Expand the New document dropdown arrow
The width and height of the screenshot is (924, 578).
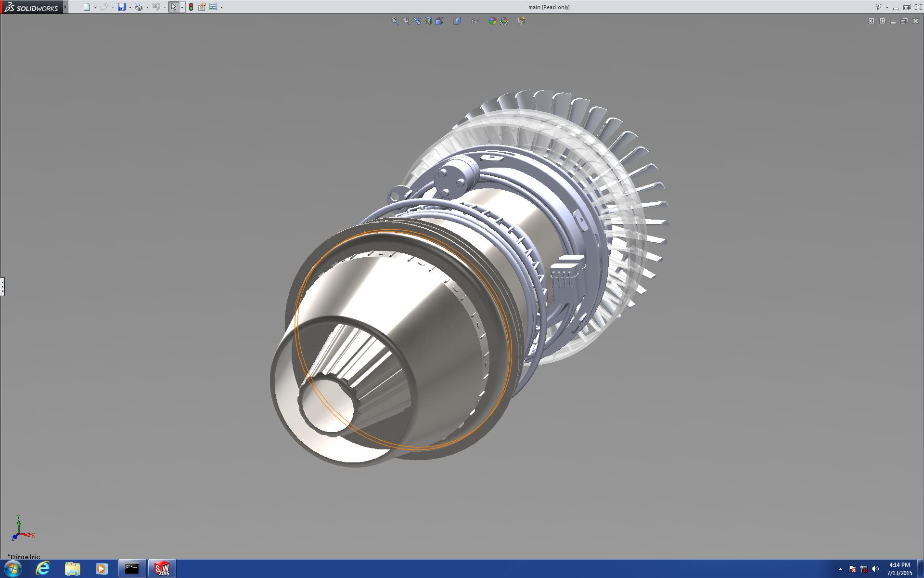(95, 7)
